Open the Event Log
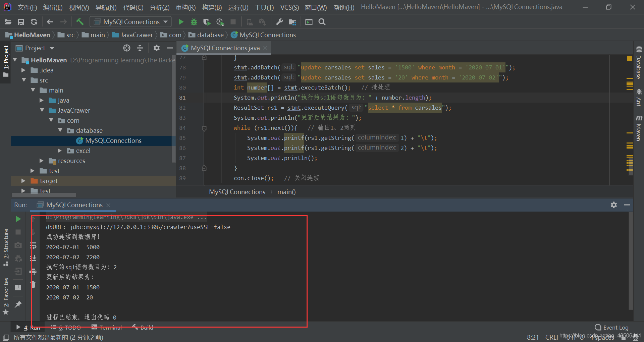The image size is (644, 342). point(612,328)
